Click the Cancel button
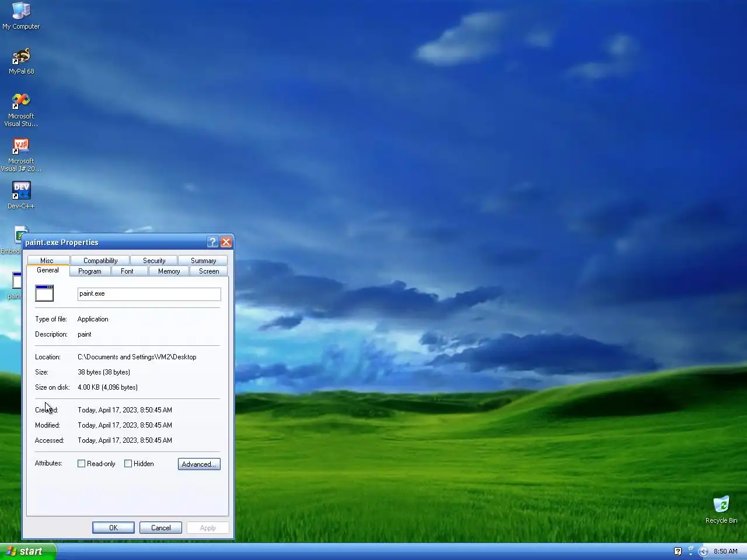Screen dimensions: 747x560 [x=161, y=527]
